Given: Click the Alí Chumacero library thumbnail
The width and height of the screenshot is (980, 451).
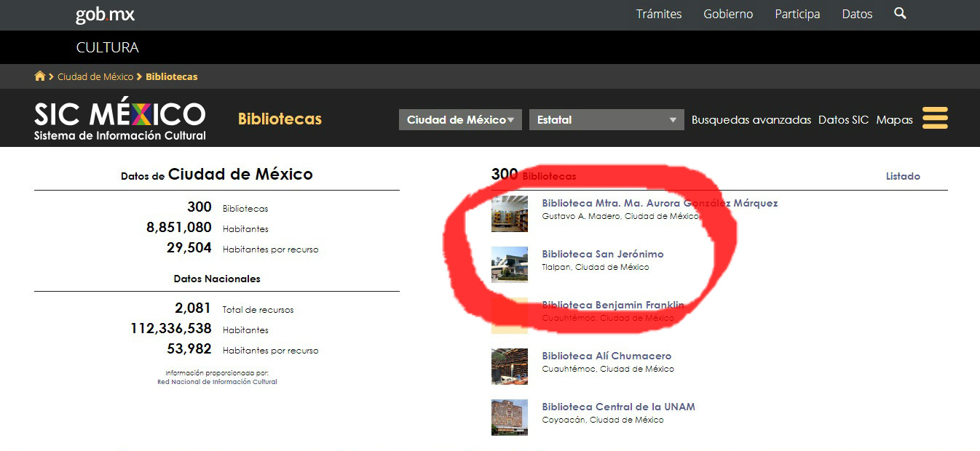Looking at the screenshot, I should (510, 367).
